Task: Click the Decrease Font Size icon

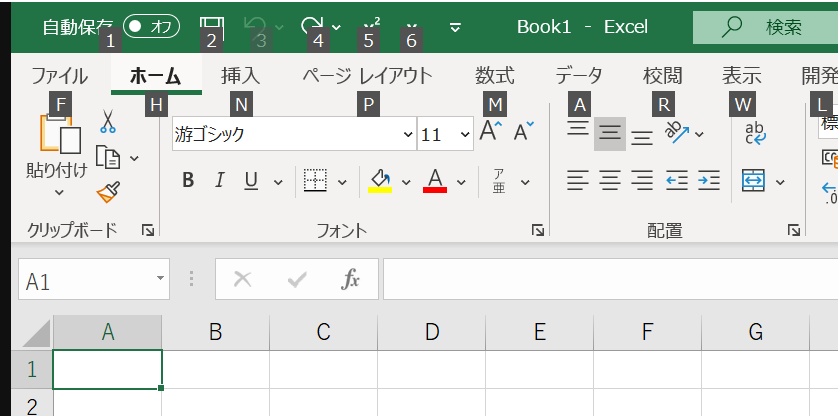Action: pyautogui.click(x=524, y=130)
